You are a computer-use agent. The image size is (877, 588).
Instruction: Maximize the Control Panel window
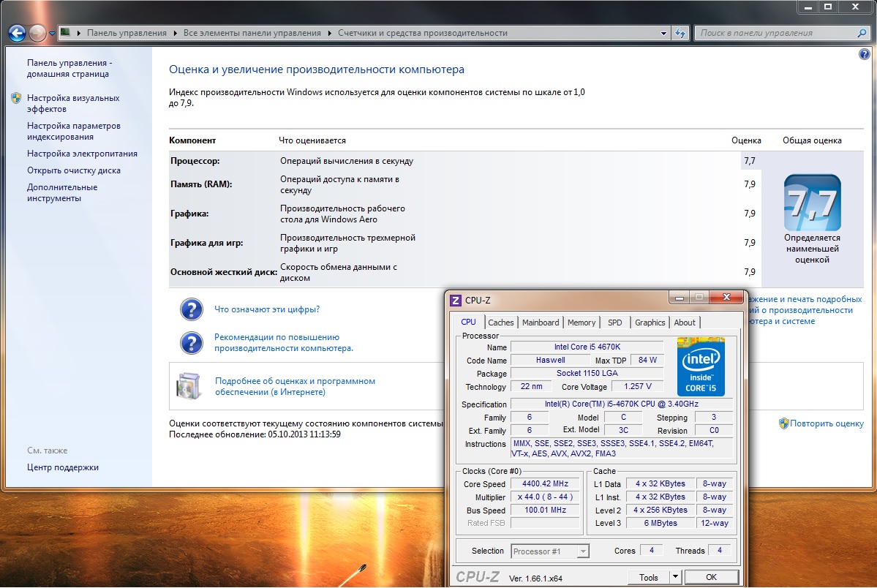828,7
